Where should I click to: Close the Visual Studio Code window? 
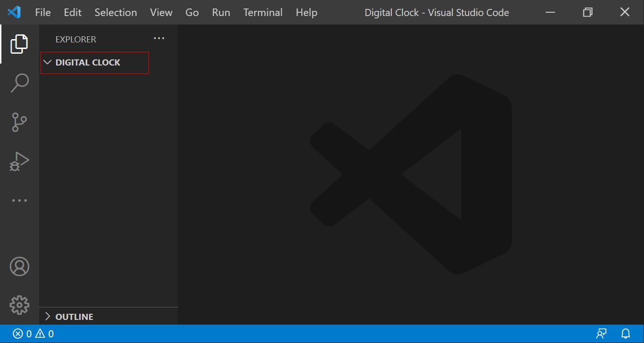tap(625, 12)
